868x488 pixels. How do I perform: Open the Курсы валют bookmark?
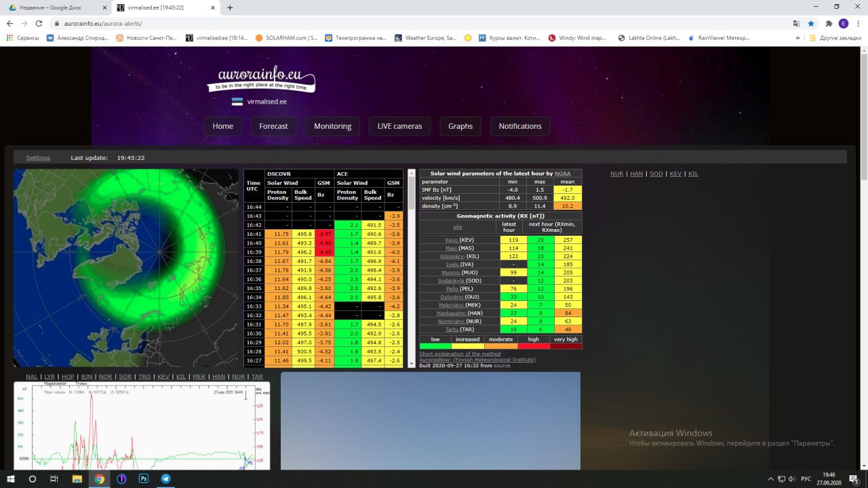click(x=509, y=38)
